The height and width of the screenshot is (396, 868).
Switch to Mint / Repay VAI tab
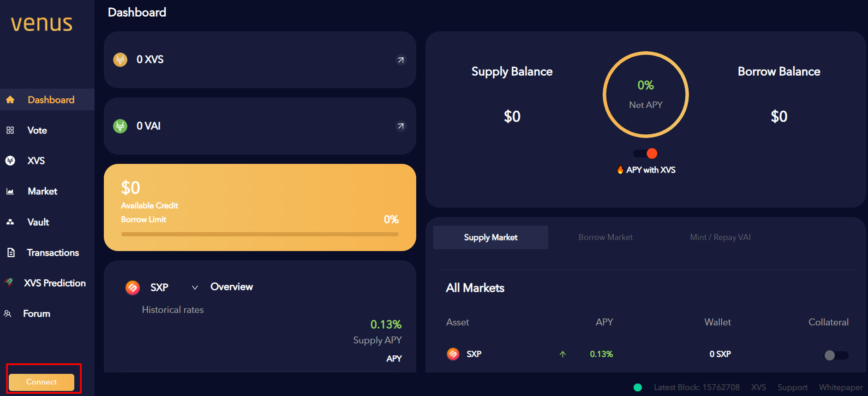pos(720,237)
